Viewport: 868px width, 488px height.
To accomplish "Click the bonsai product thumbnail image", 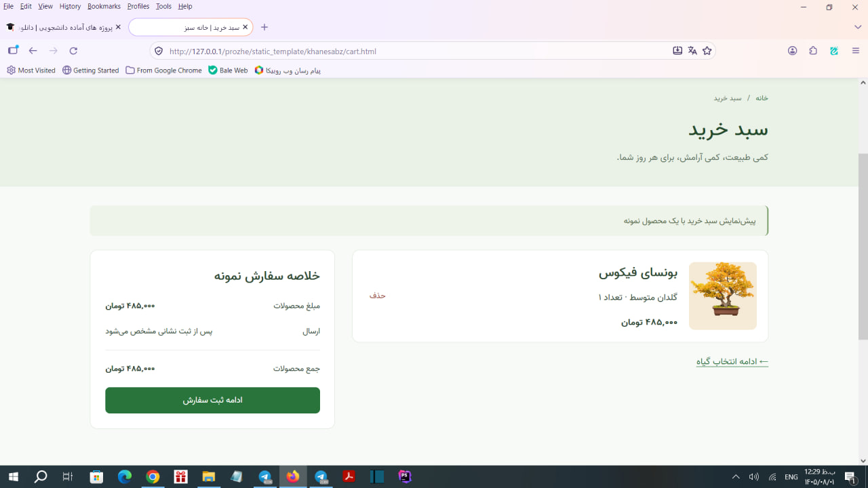I will click(723, 296).
